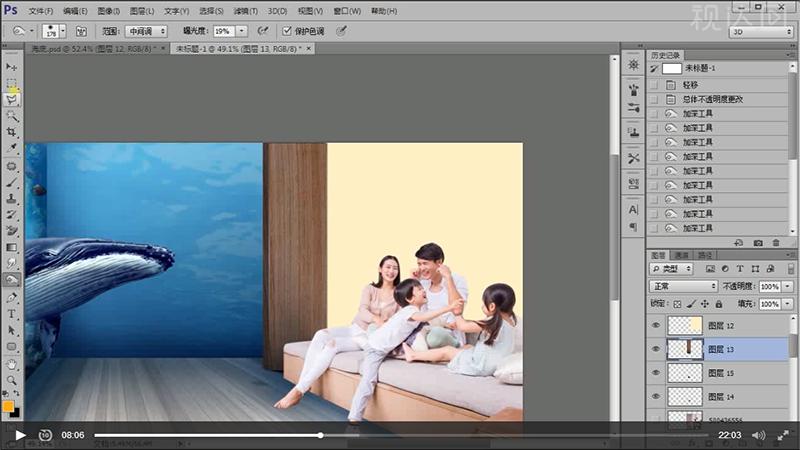Select the Eraser tool

click(11, 231)
